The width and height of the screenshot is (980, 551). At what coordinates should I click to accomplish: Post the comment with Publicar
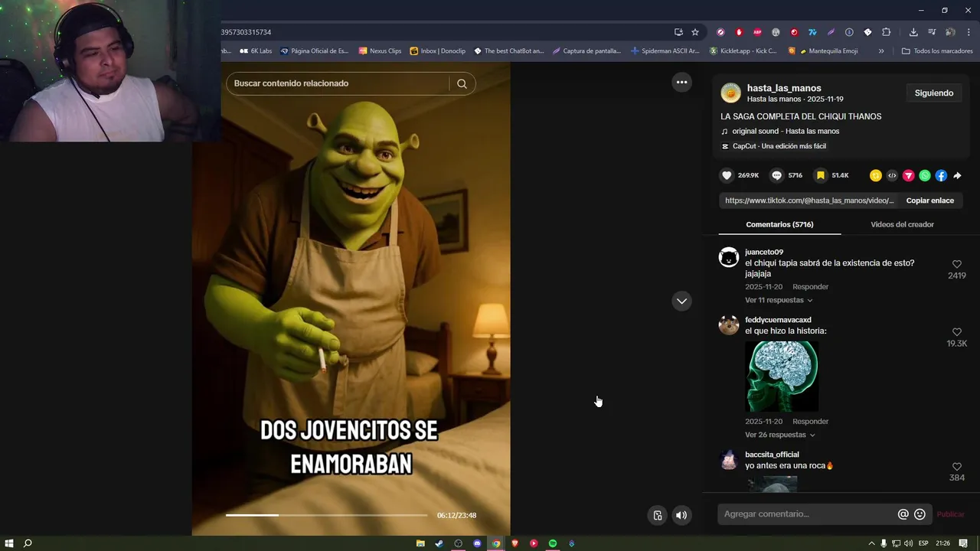951,514
